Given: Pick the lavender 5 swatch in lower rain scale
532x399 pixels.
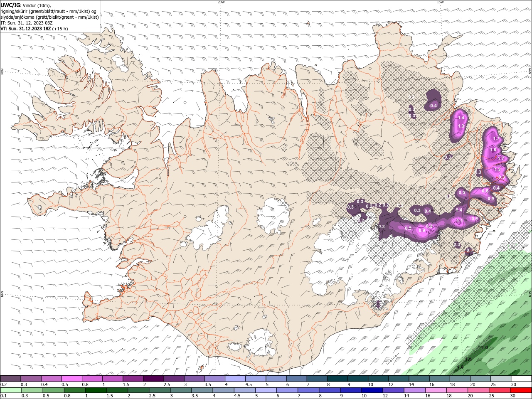Looking at the screenshot, I should pos(266,390).
